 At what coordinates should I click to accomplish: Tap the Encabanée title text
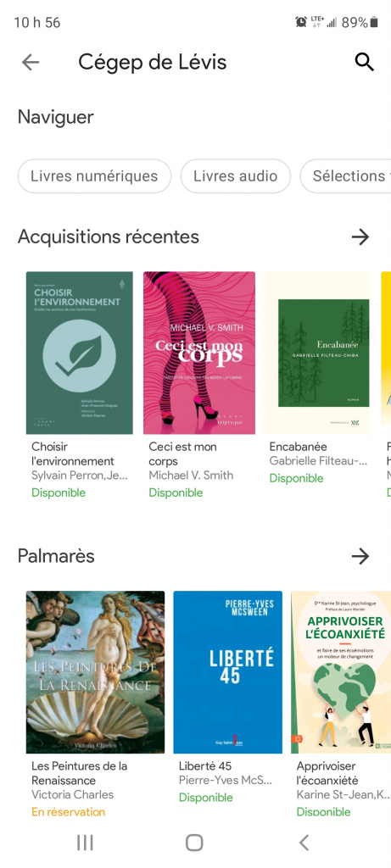(x=298, y=447)
